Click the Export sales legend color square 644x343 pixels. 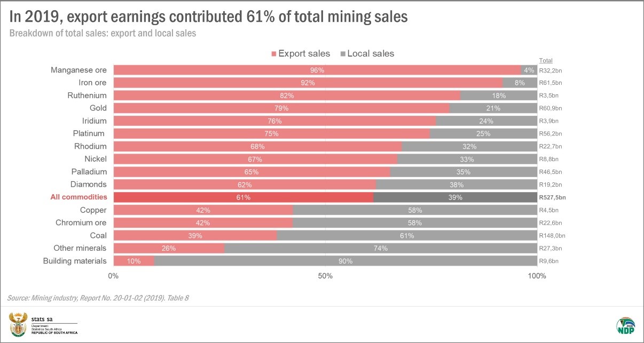tap(274, 54)
